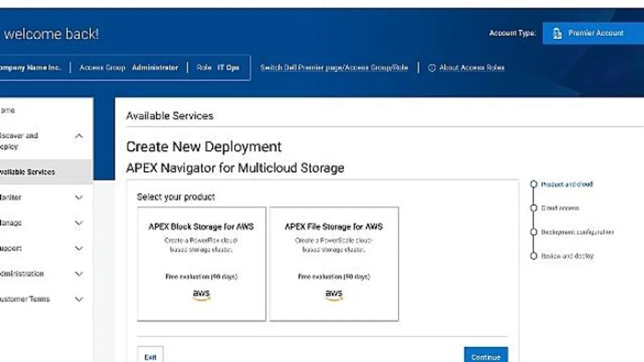644x362 pixels.
Task: Go to Home in the sidebar
Action: (x=8, y=110)
